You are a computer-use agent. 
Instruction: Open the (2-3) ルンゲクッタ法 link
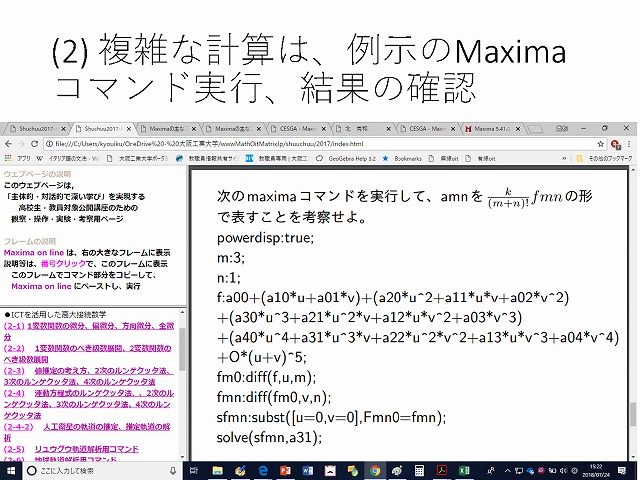click(x=88, y=376)
